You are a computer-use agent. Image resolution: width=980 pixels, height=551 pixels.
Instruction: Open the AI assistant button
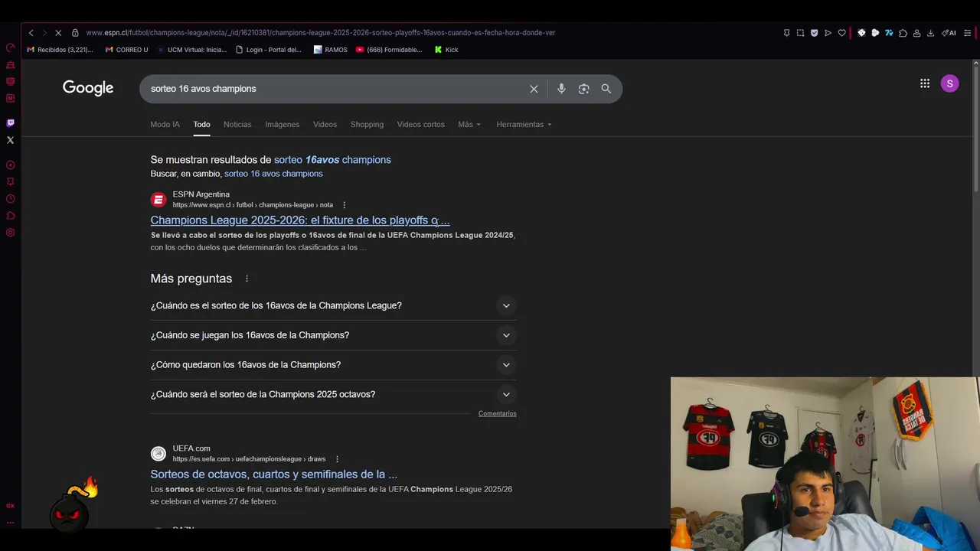(x=949, y=33)
